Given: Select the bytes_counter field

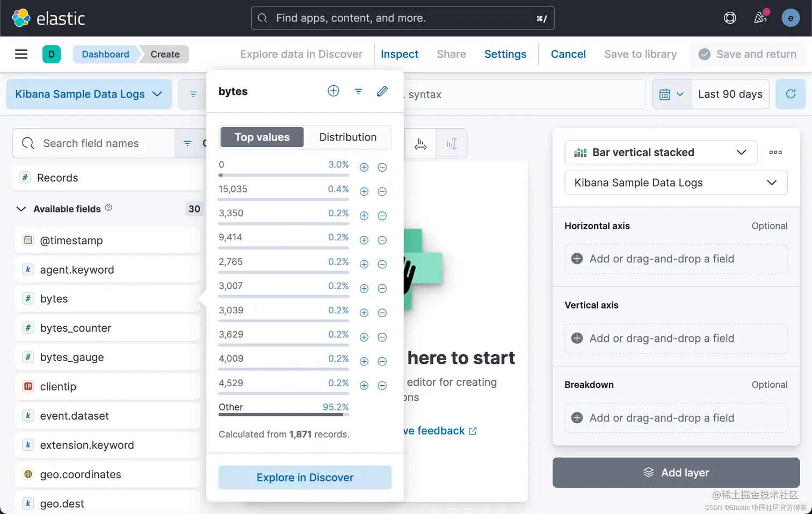Looking at the screenshot, I should point(107,328).
